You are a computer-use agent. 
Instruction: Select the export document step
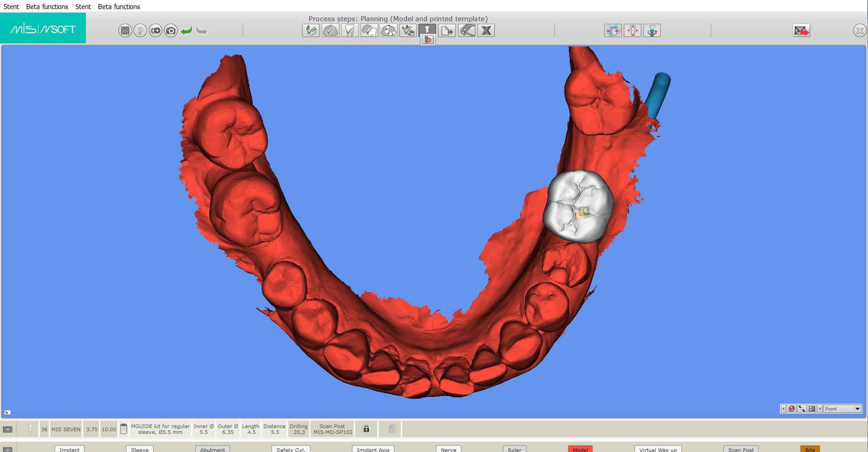pos(447,30)
